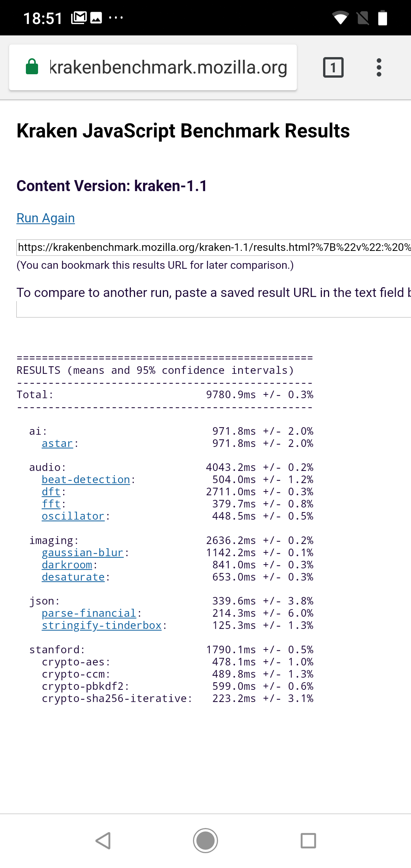
Task: Tap the image notification icon in status bar
Action: (96, 18)
